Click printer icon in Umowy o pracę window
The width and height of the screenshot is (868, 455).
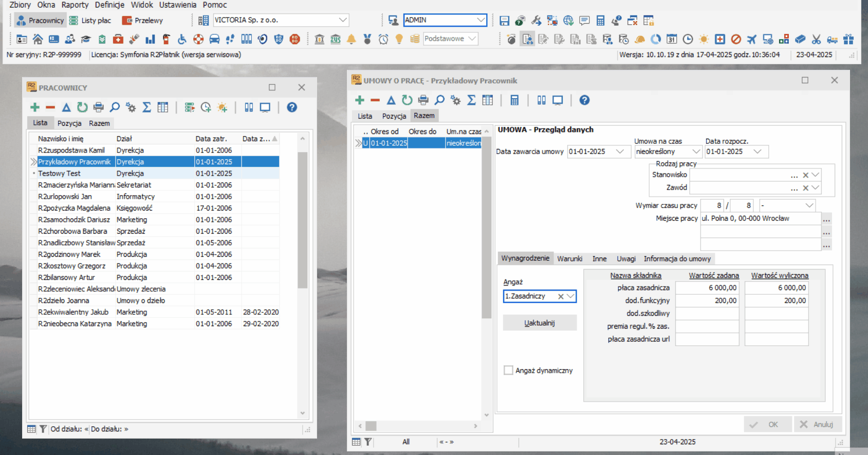point(423,100)
